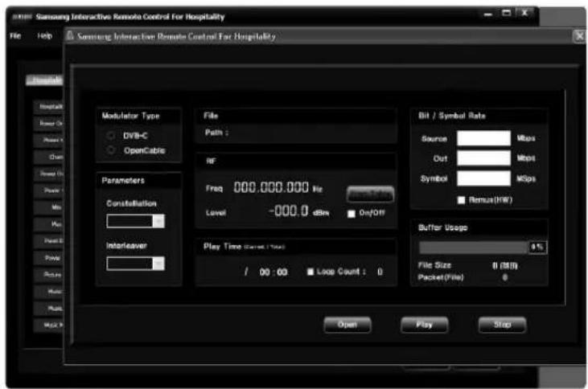The image size is (588, 389).
Task: Close the main background window
Action: click(525, 13)
